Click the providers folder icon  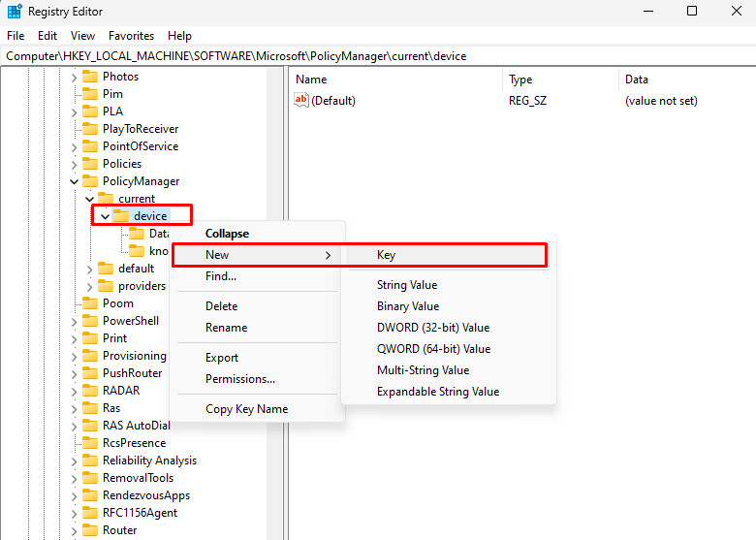(106, 286)
